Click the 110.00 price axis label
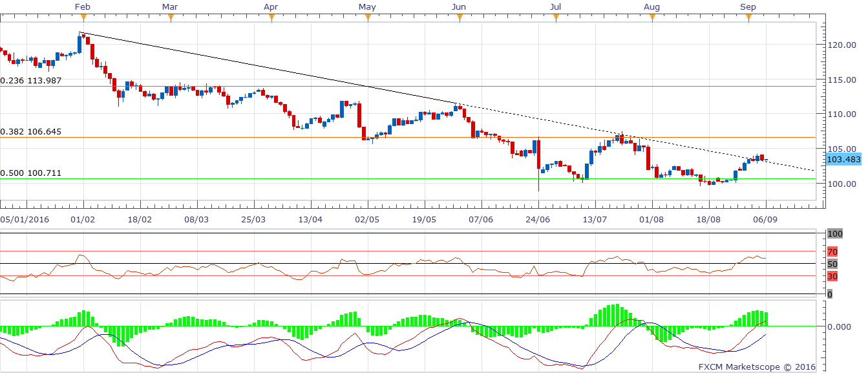868x373 pixels. pos(843,114)
